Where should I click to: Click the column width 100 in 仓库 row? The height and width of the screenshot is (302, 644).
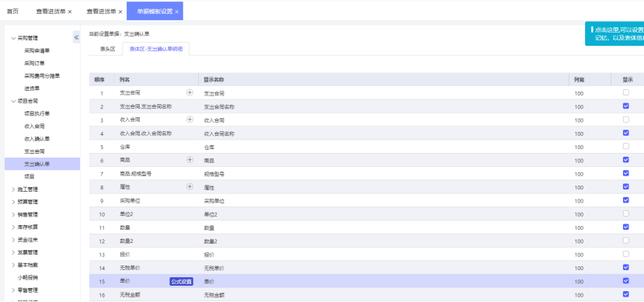pos(579,148)
